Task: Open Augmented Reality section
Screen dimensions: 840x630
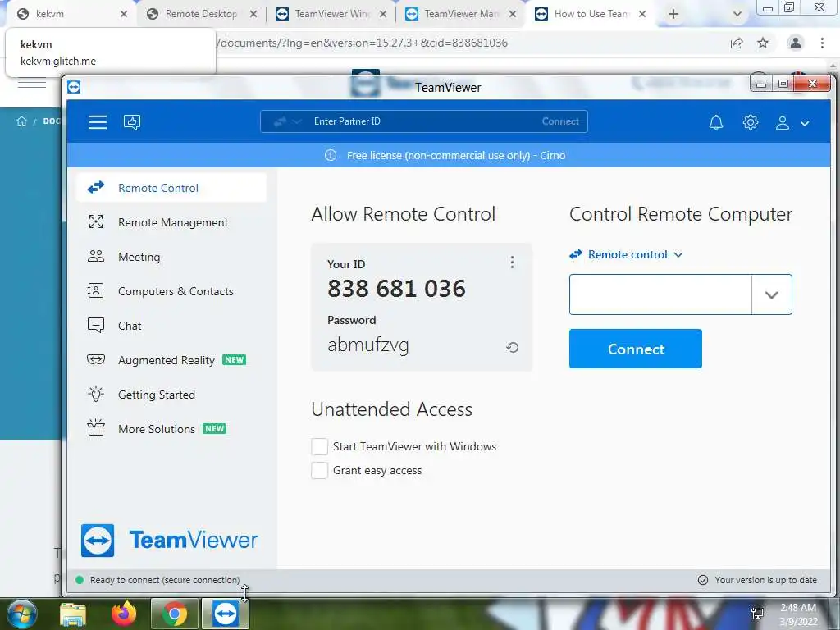Action: point(171,360)
